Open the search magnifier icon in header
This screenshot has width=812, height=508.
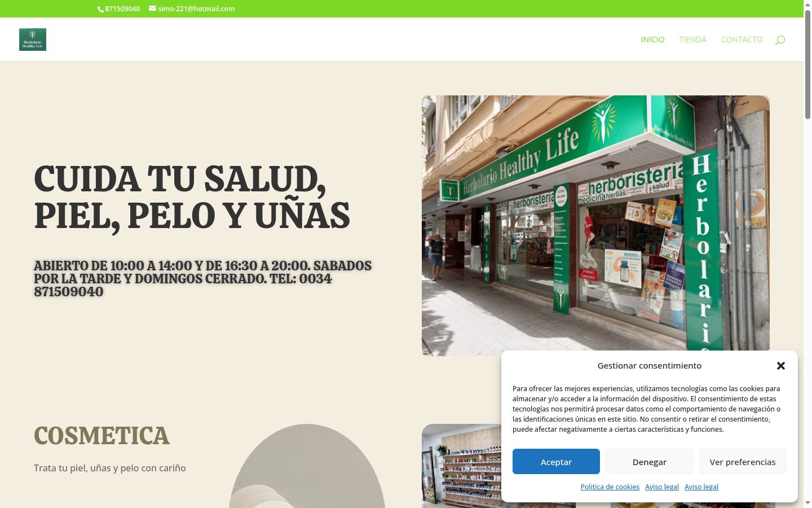point(780,40)
